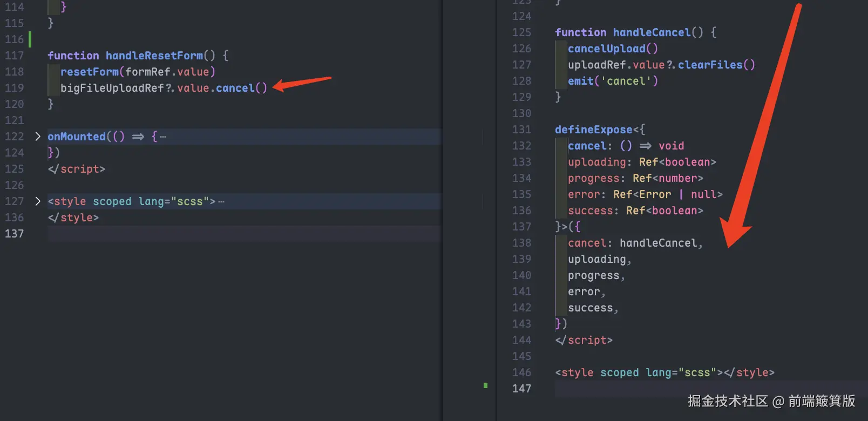
Task: Click error on line 141
Action: pos(584,291)
